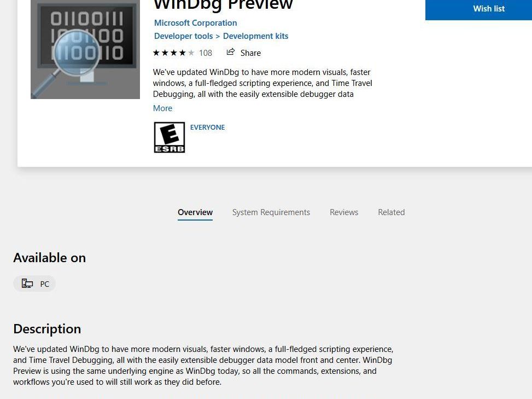
Task: Click the Available on heading
Action: click(50, 258)
